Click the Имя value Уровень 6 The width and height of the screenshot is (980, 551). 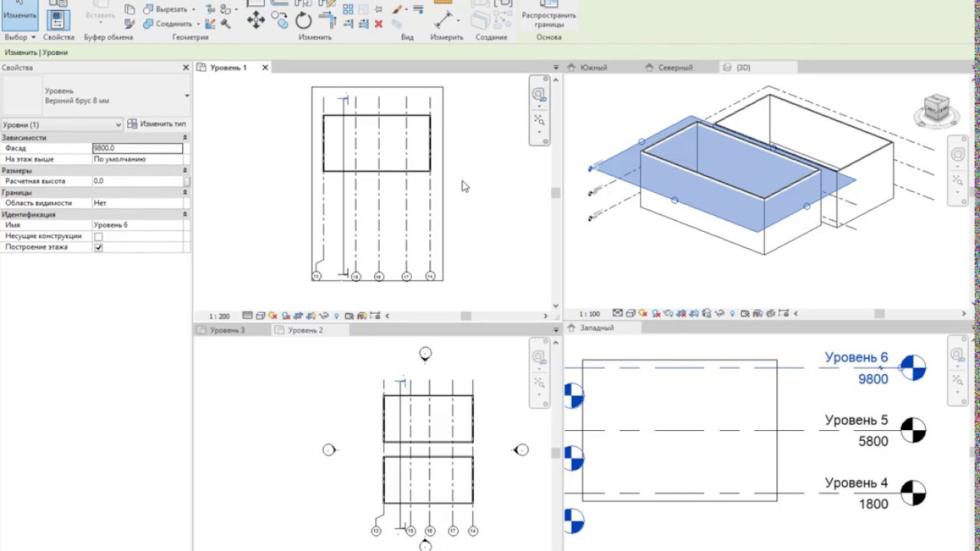[138, 225]
